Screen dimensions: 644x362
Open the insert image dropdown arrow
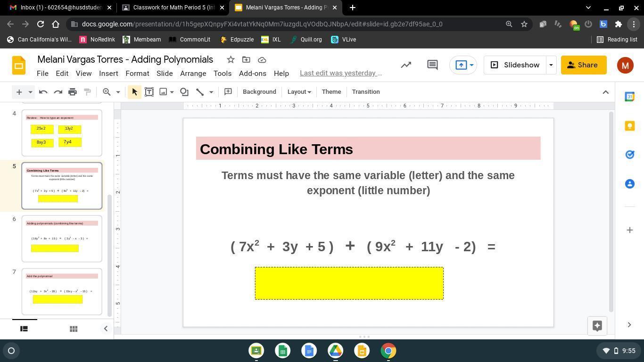tap(172, 92)
